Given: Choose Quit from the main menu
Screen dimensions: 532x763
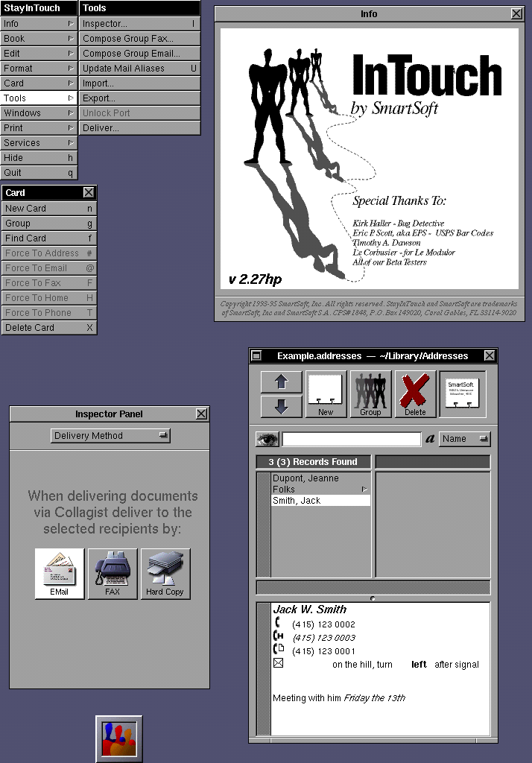Looking at the screenshot, I should coord(39,173).
